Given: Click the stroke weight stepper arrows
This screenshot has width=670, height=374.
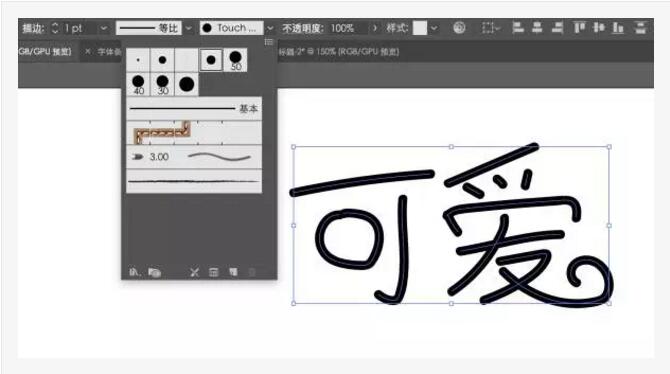Looking at the screenshot, I should pyautogui.click(x=55, y=28).
